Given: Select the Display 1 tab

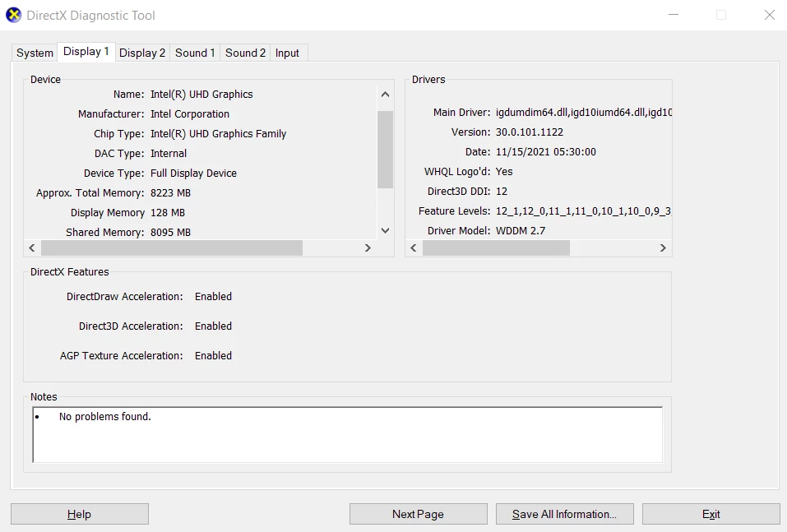Looking at the screenshot, I should tap(86, 52).
